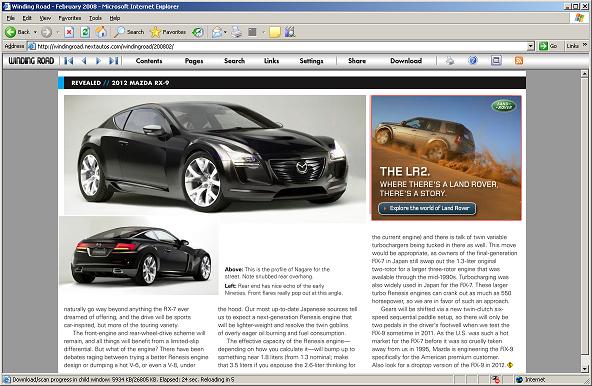Click the large front-view Mazda RX-9 photo
Image resolution: width=592 pixels, height=386 pixels.
(x=215, y=155)
